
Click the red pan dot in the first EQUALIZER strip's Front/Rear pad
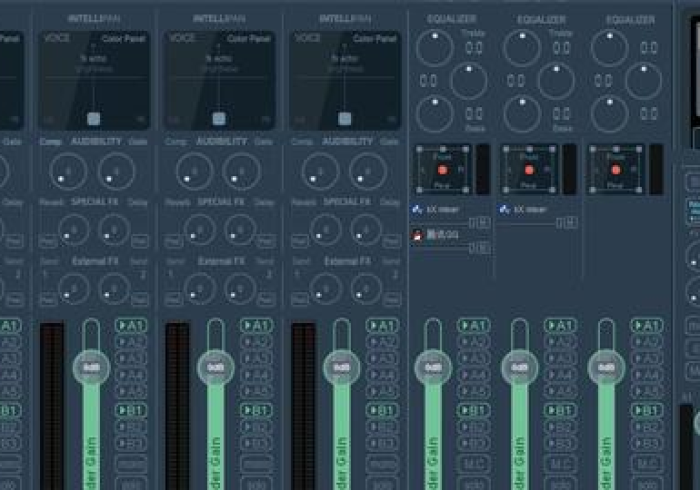(442, 170)
